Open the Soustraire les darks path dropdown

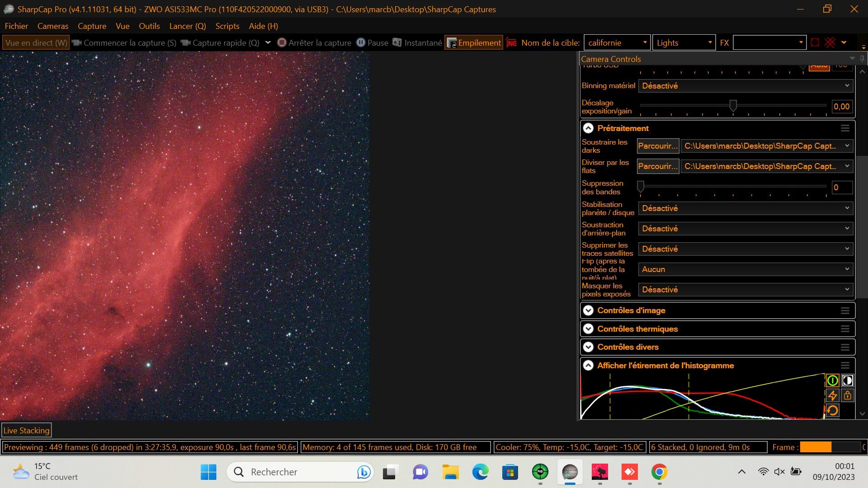(x=767, y=146)
